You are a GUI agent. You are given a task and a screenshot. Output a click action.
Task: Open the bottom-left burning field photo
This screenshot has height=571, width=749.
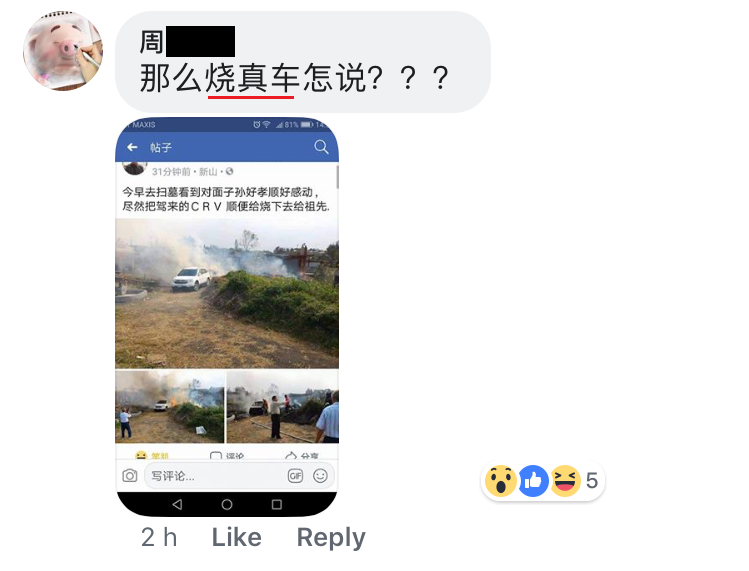(x=170, y=407)
